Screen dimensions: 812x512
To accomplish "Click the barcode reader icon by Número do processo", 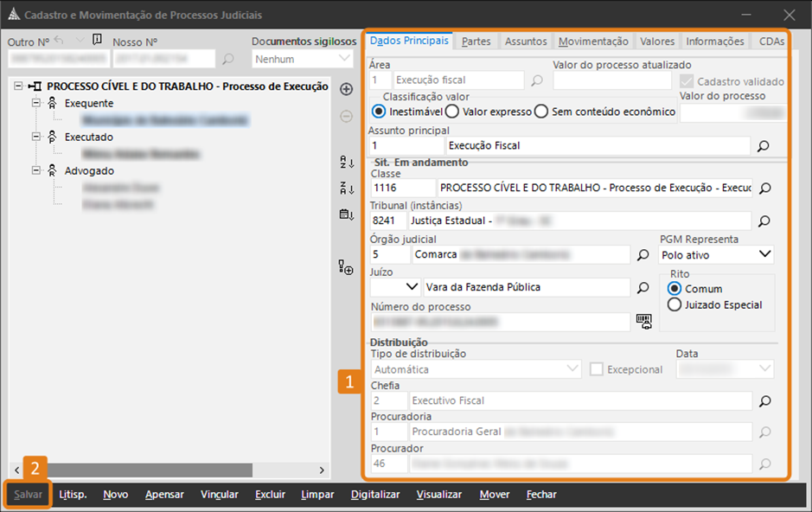I will click(x=643, y=321).
